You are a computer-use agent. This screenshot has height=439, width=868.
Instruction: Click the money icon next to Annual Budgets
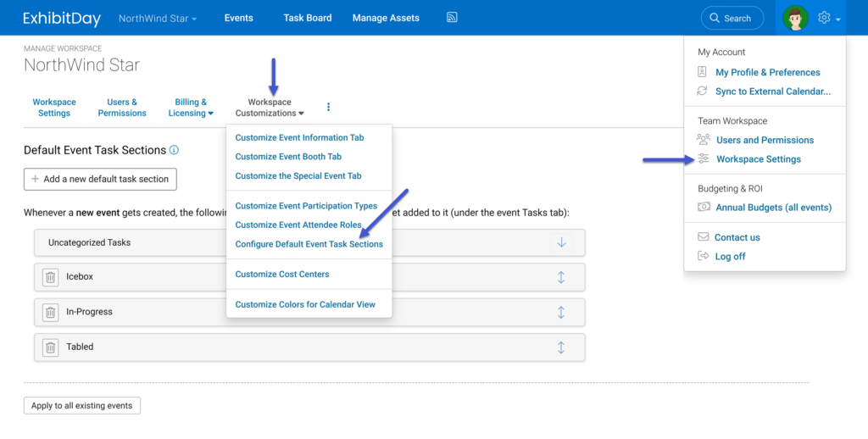[703, 207]
